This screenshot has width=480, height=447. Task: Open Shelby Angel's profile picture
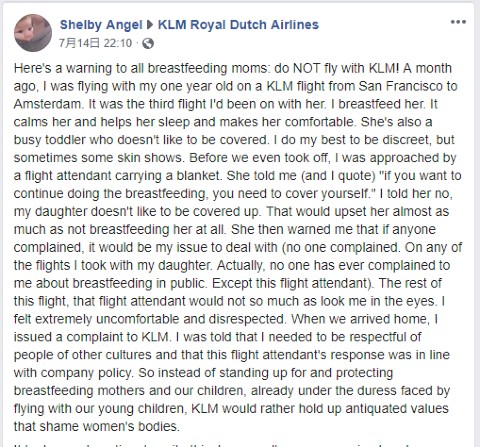tap(33, 33)
